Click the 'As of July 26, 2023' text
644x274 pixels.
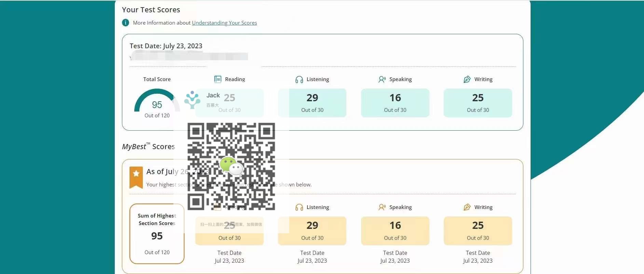point(178,172)
